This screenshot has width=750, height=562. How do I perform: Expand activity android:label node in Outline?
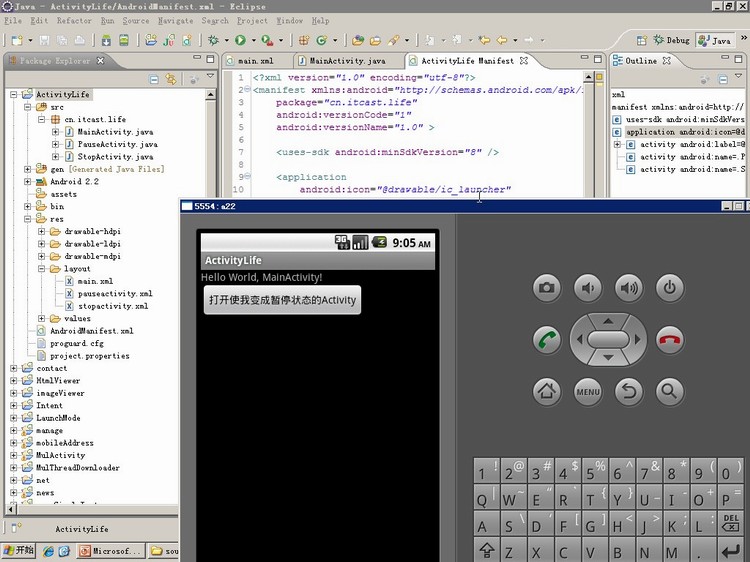coord(617,144)
